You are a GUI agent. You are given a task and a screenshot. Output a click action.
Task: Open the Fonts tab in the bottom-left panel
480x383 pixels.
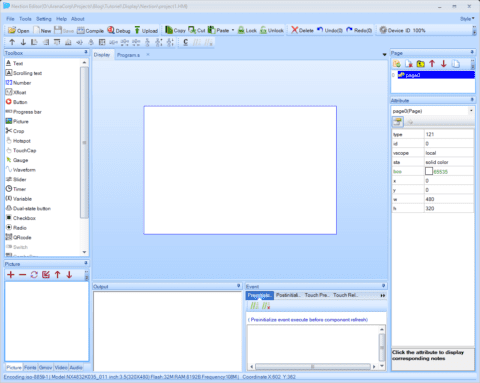[30, 367]
